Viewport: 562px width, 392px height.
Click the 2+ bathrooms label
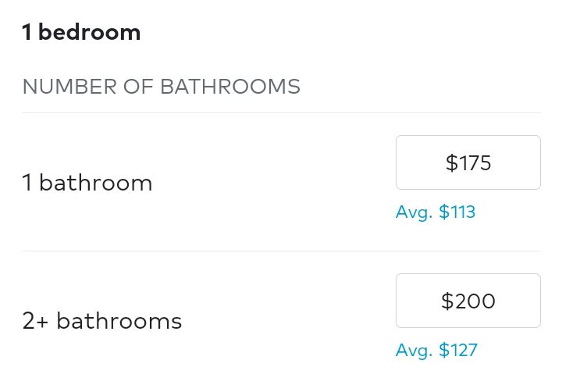point(102,321)
